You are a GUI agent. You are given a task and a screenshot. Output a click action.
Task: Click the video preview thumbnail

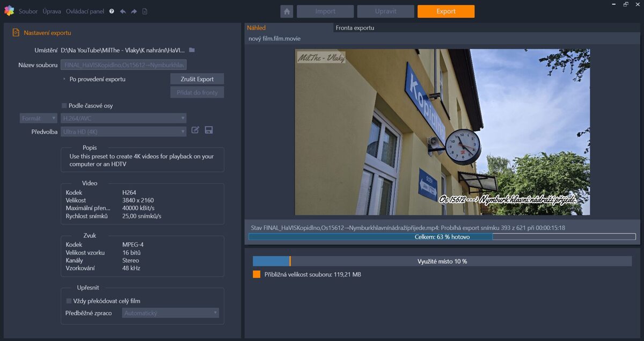coord(442,132)
